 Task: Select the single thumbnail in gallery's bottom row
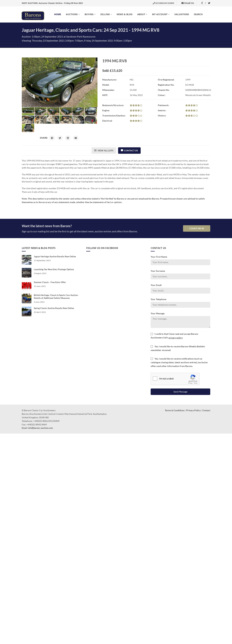28,128
